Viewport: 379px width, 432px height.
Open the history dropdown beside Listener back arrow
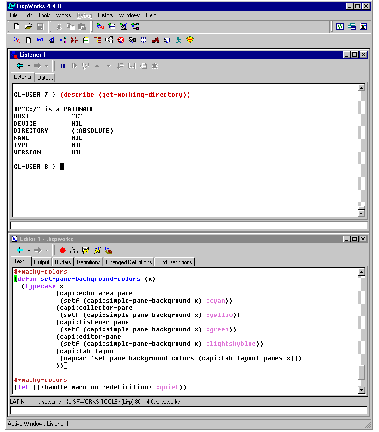tap(29, 66)
